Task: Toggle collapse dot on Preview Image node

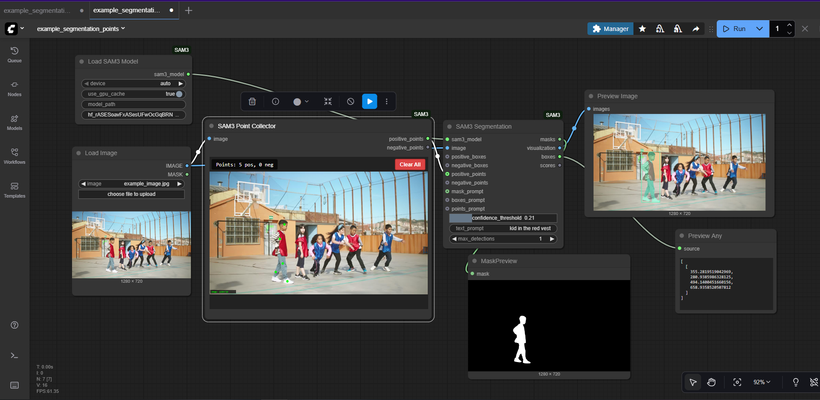Action: 591,96
